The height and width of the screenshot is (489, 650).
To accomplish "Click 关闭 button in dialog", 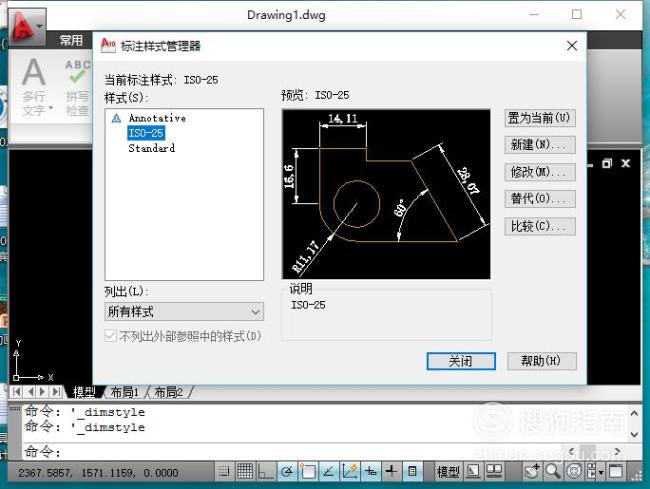I will (x=461, y=361).
